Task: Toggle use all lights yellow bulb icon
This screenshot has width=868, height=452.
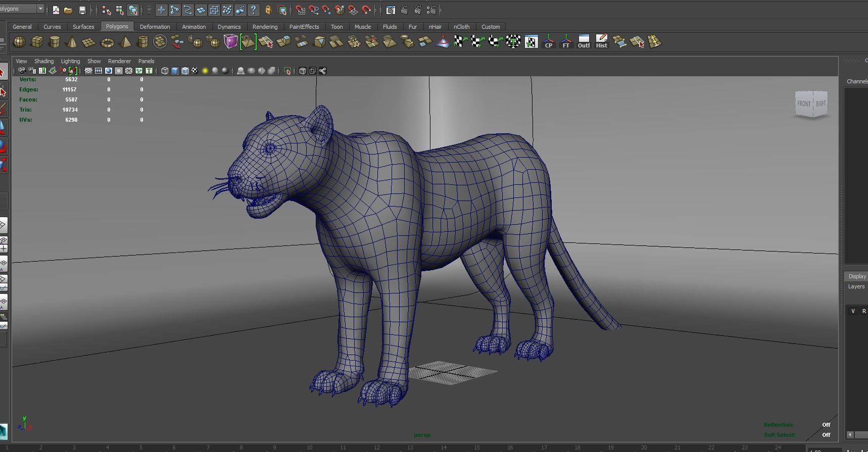Action: coord(205,71)
